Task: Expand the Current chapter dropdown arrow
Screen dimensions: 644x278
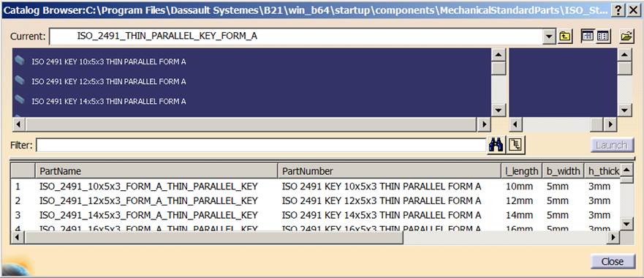Action: click(549, 37)
